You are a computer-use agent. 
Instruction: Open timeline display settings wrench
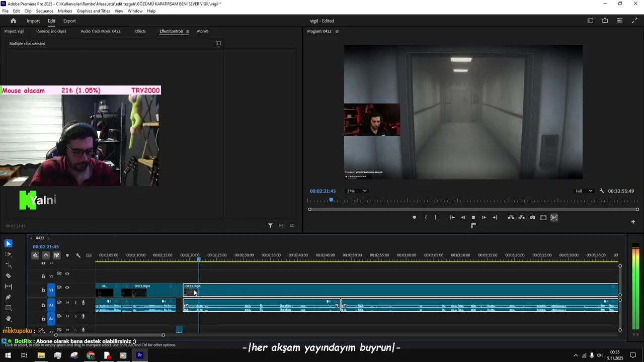(x=78, y=255)
